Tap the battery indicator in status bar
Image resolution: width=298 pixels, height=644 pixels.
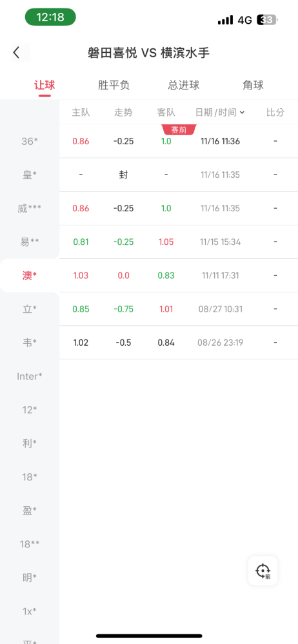click(x=267, y=20)
